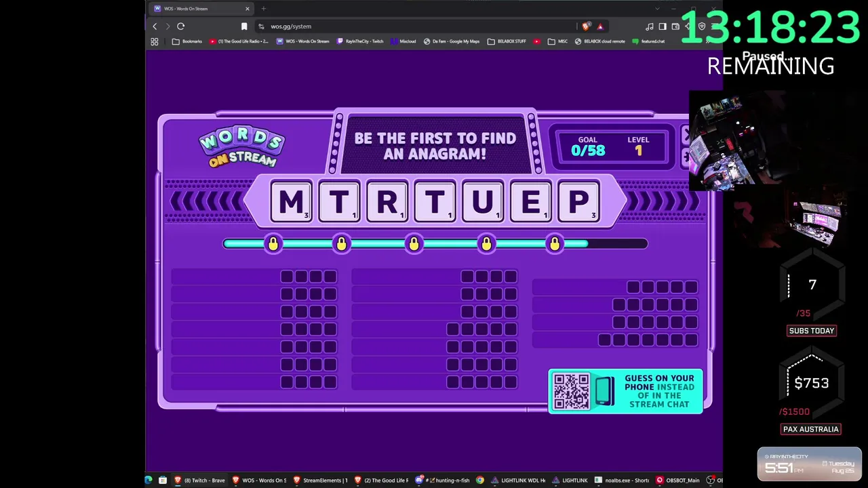868x488 pixels.
Task: Open Da Fam - Google My Maps bookmark
Action: pyautogui.click(x=452, y=41)
